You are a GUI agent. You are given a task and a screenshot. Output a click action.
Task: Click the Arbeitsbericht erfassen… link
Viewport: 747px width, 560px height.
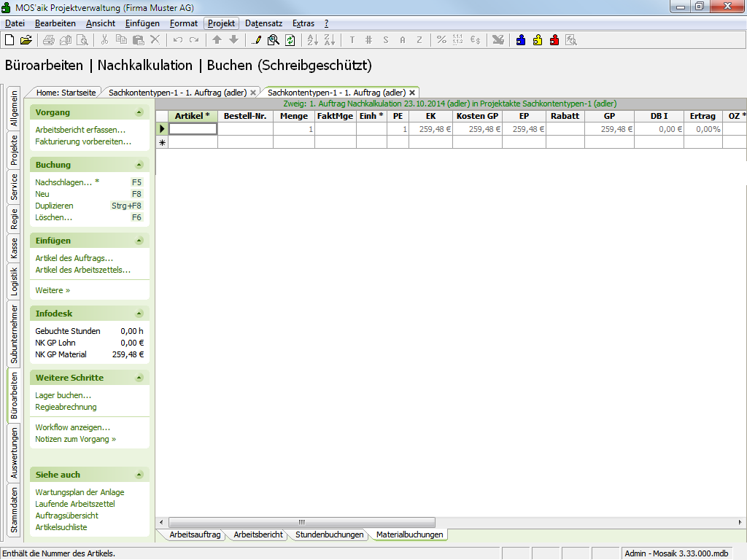(x=80, y=130)
